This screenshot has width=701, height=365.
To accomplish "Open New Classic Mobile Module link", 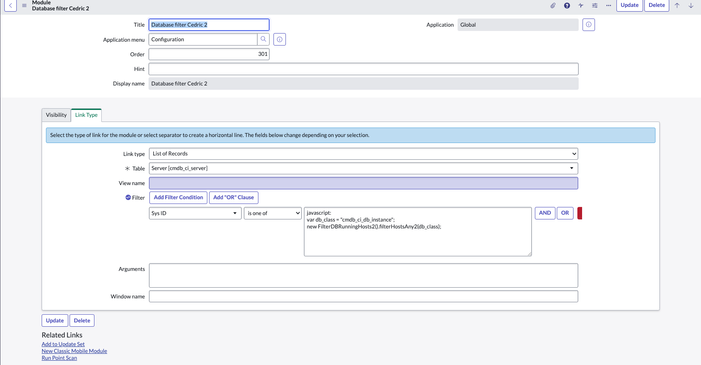I will point(74,351).
